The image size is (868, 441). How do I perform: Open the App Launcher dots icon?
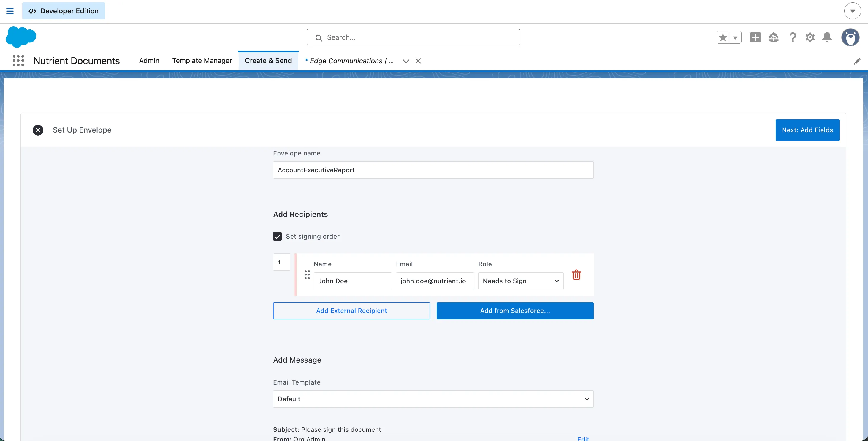[x=18, y=61]
